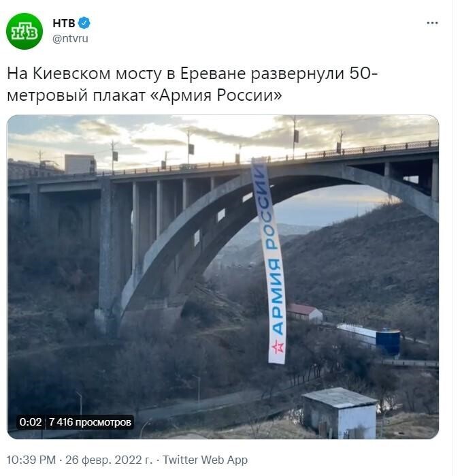Image resolution: width=460 pixels, height=476 pixels.
Task: Click the red-roofed house below the bridge
Action: tap(304, 313)
